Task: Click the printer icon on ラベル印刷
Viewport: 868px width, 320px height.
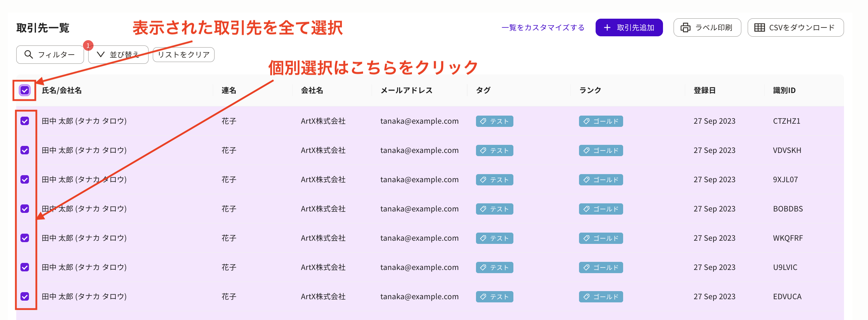Action: (x=685, y=27)
